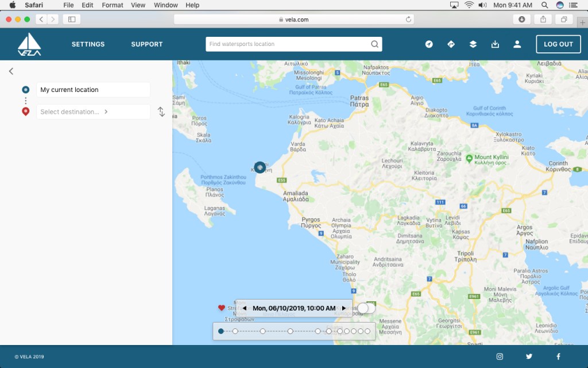Open the SUPPORT menu item

(147, 44)
